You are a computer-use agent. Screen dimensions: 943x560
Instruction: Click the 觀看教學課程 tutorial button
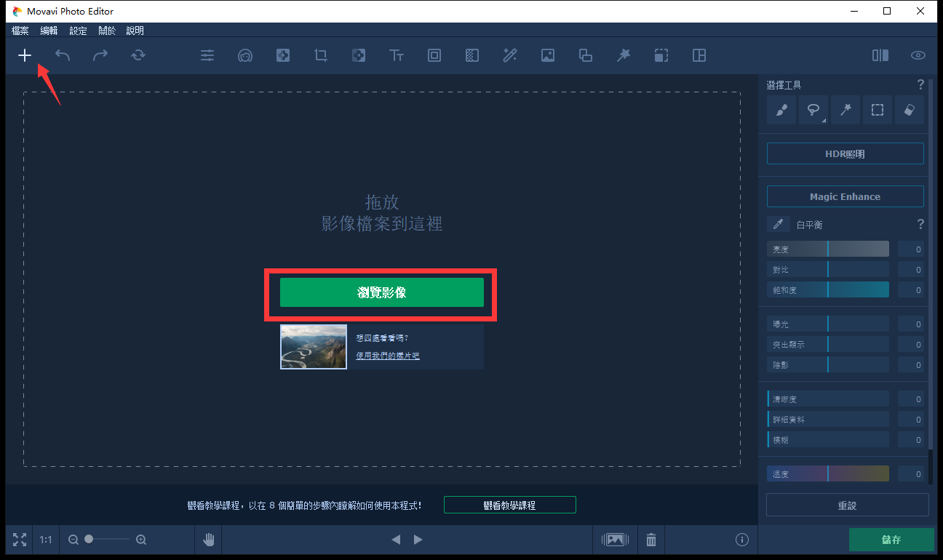coord(510,505)
